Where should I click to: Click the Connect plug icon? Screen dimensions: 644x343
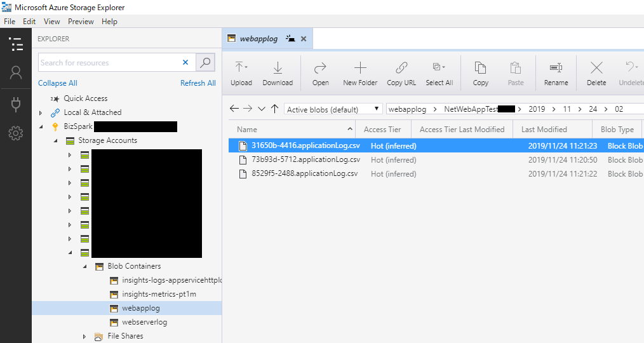pyautogui.click(x=16, y=104)
